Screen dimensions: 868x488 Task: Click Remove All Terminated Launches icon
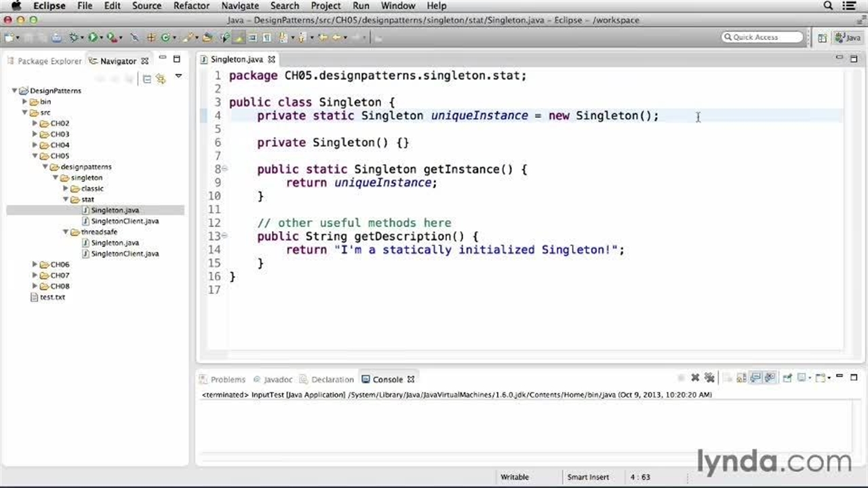[709, 378]
